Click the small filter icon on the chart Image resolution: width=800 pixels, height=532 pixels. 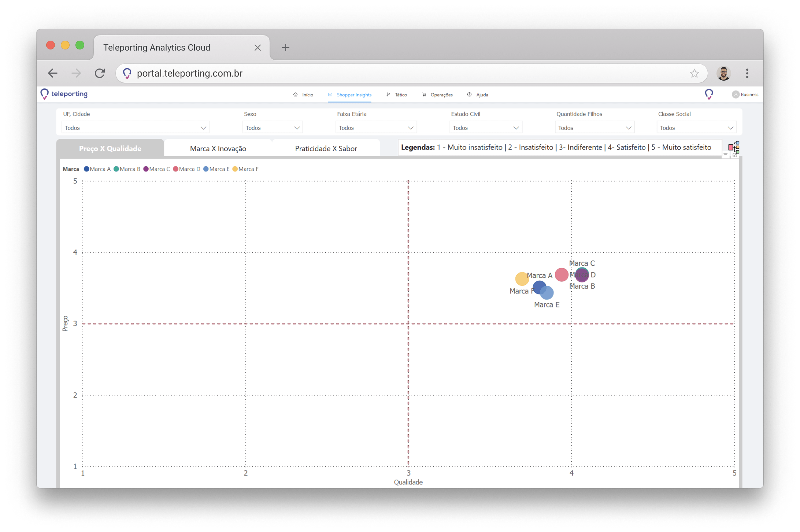coord(725,155)
